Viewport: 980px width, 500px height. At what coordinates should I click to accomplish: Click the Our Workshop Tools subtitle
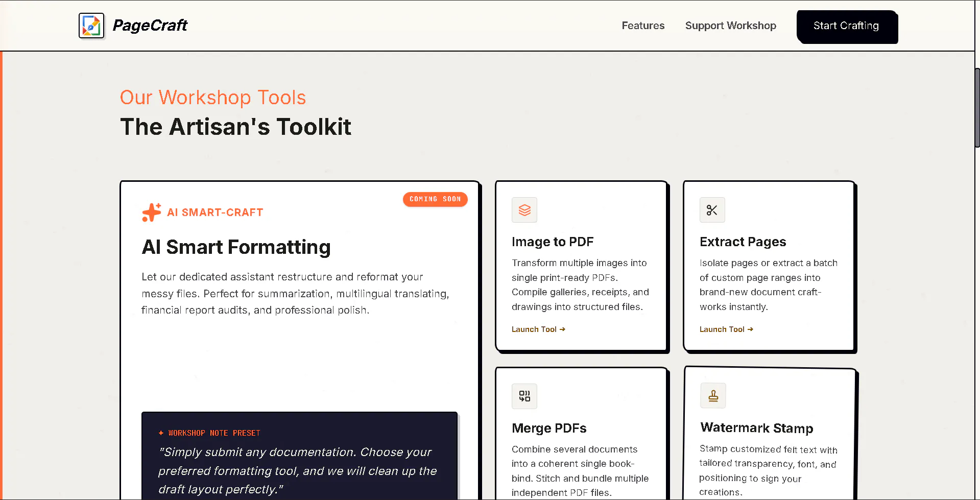click(213, 98)
